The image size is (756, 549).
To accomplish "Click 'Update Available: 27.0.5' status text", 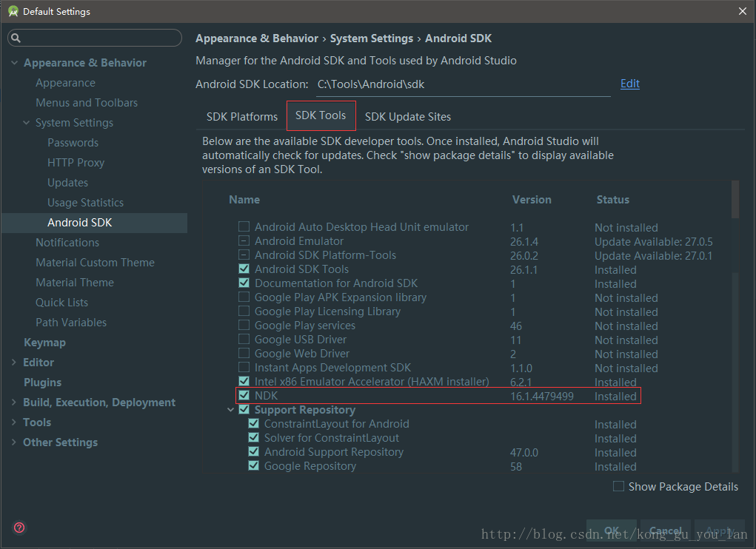I will pyautogui.click(x=653, y=241).
